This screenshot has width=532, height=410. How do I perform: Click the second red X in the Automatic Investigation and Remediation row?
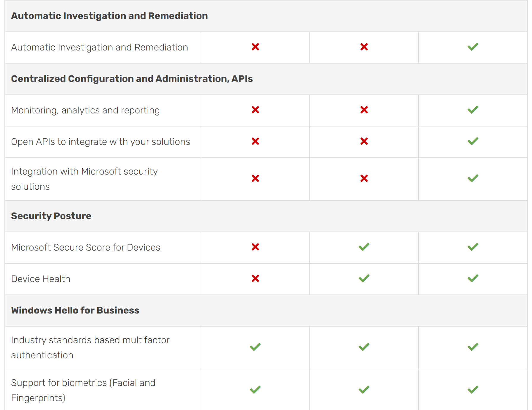tap(364, 47)
